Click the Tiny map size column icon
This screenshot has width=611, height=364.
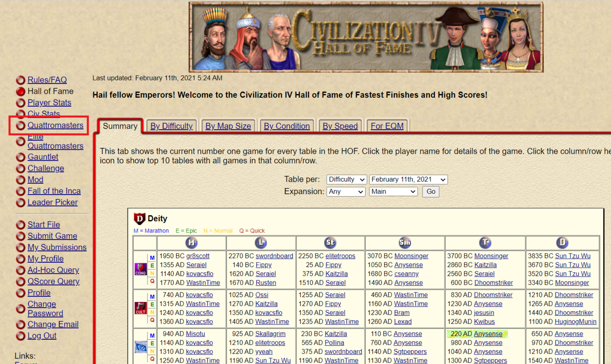485,242
